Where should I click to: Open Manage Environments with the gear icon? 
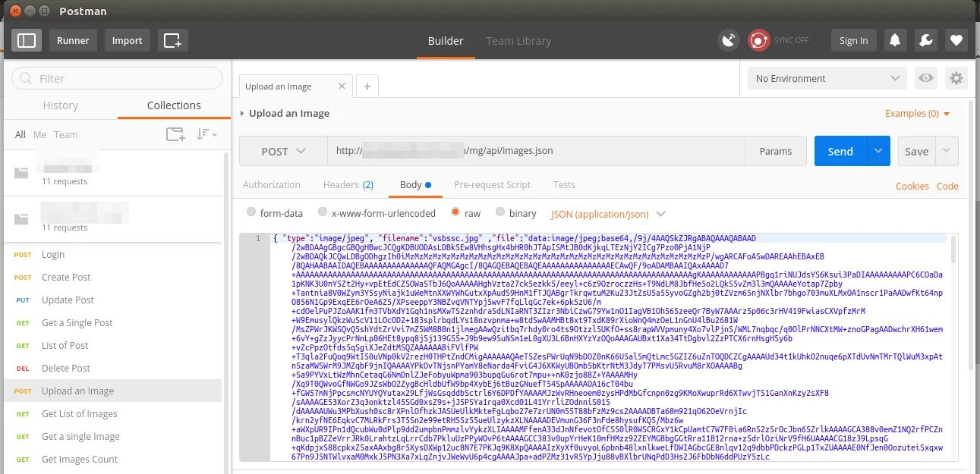pyautogui.click(x=956, y=78)
